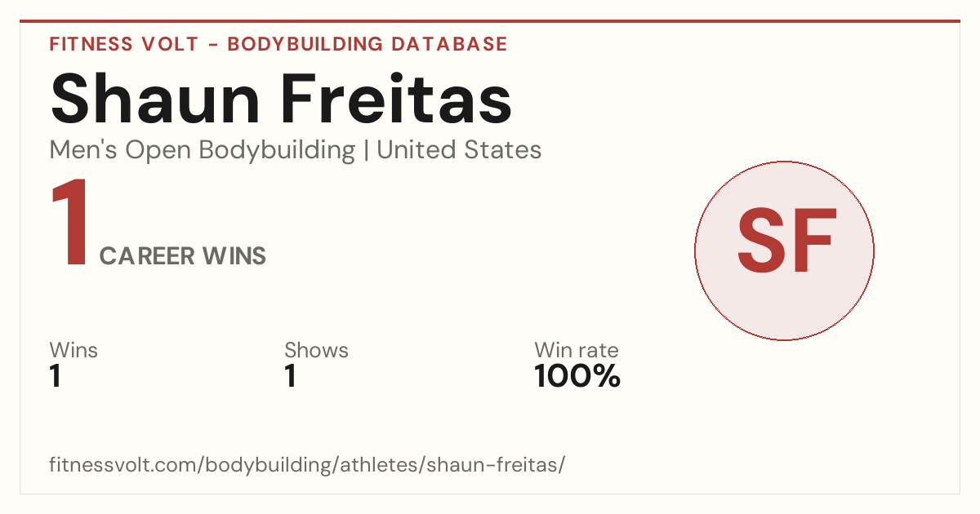Viewport: 980px width, 514px height.
Task: Click the Wins value of 1
Action: click(56, 377)
